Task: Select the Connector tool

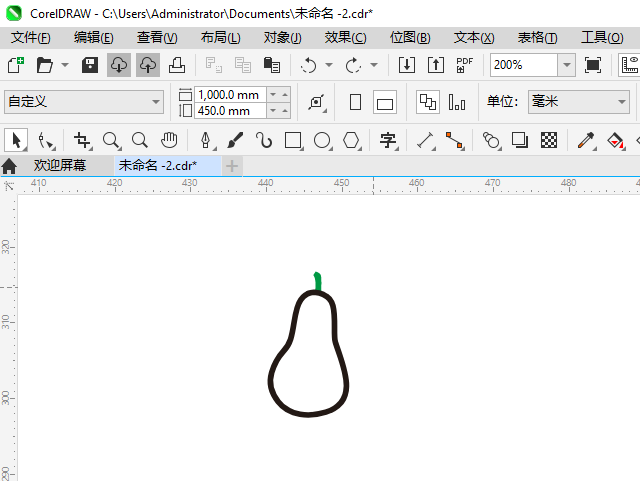Action: tap(454, 140)
